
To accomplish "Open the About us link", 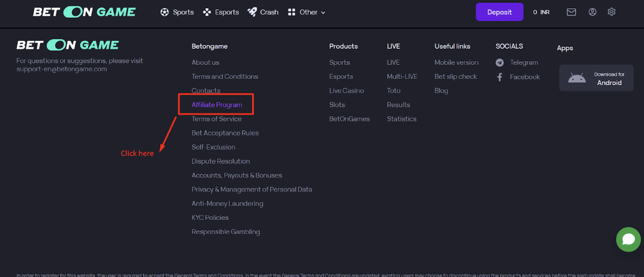I will [x=205, y=62].
